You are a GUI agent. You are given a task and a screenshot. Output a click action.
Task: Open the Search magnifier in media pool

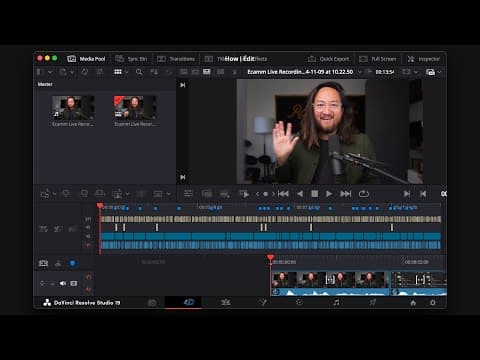click(x=139, y=72)
